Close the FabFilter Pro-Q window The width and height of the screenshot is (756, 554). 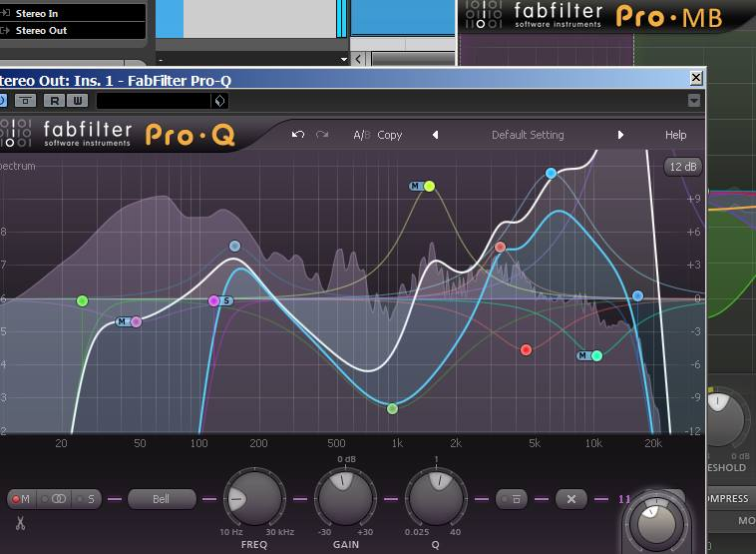696,78
